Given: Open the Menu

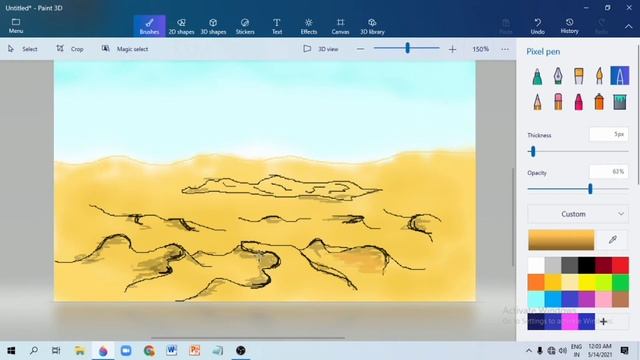Looking at the screenshot, I should (x=16, y=26).
